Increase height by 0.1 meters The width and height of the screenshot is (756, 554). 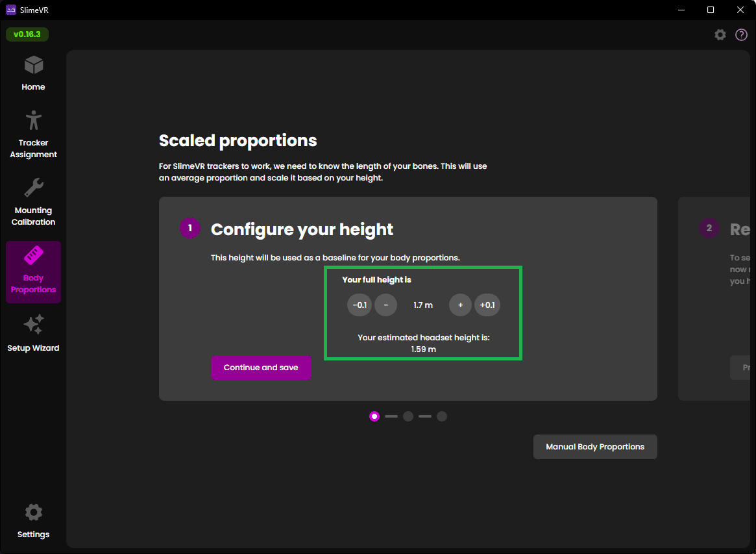(487, 305)
